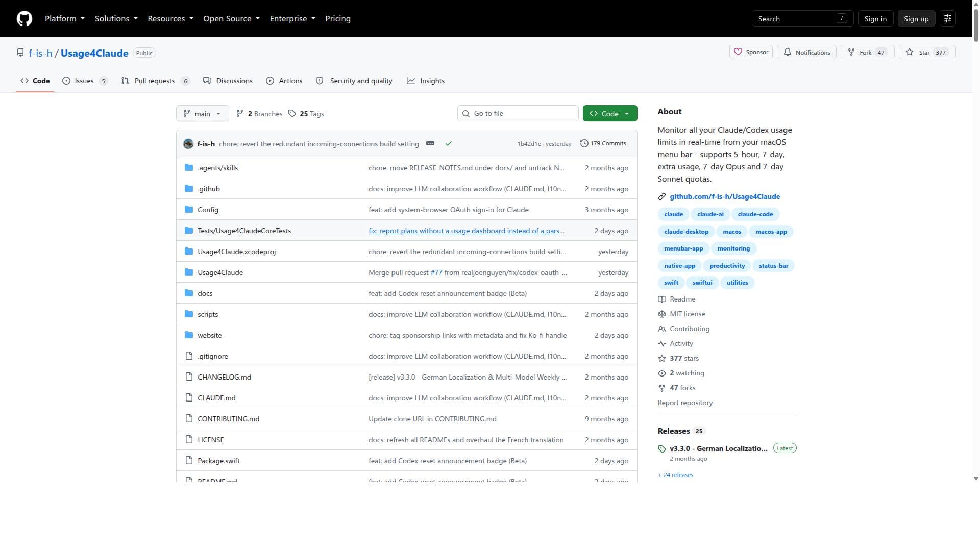
Task: Open the scripts folder
Action: click(208, 314)
